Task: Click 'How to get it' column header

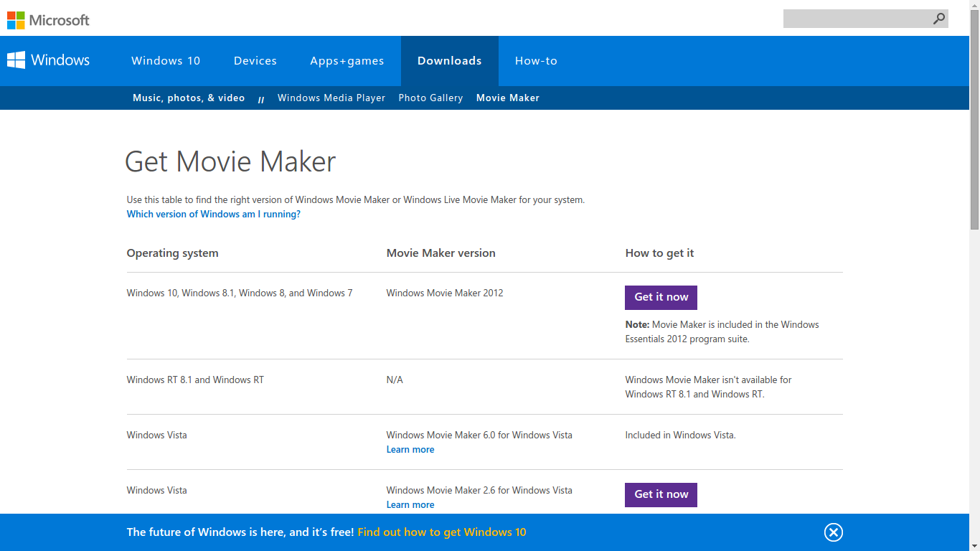Action: pos(659,253)
